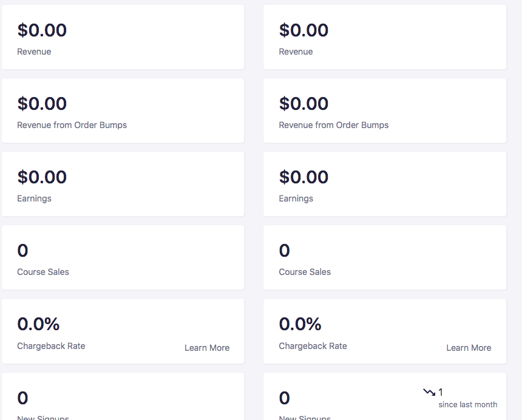Click left Revenue from Order Bumps card
The height and width of the screenshot is (420, 522).
tap(123, 111)
